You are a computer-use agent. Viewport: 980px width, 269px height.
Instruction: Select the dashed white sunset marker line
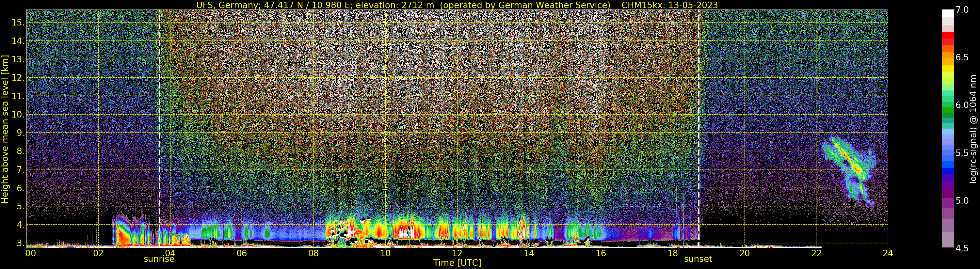(699, 128)
